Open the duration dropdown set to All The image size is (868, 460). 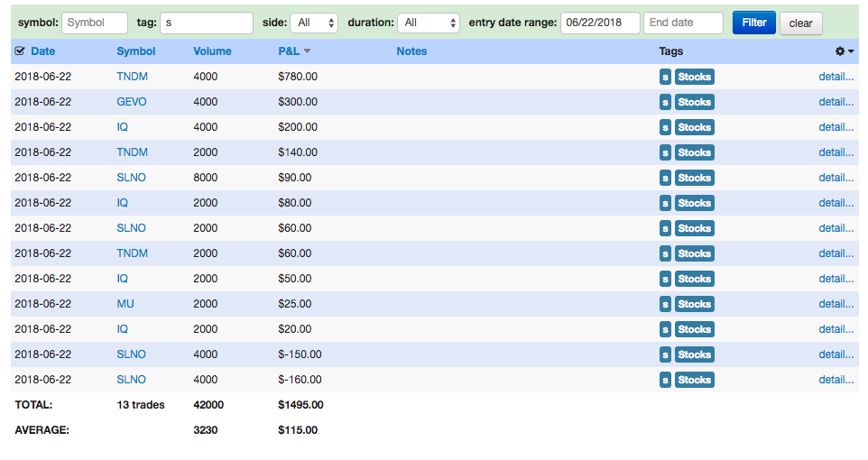429,23
